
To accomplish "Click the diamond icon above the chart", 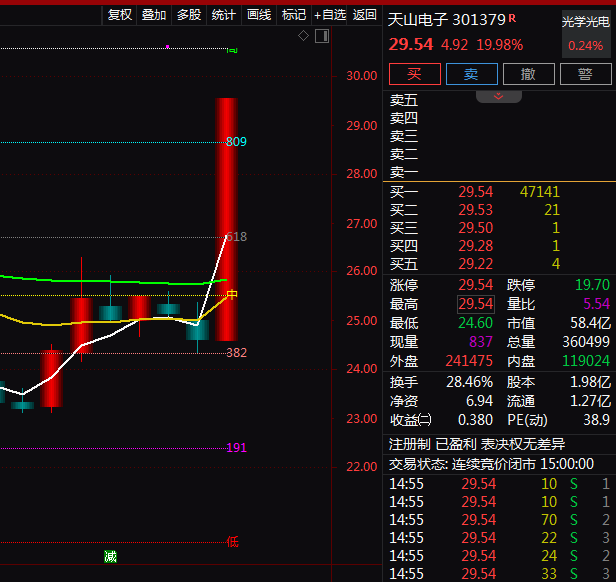I will 303,36.
